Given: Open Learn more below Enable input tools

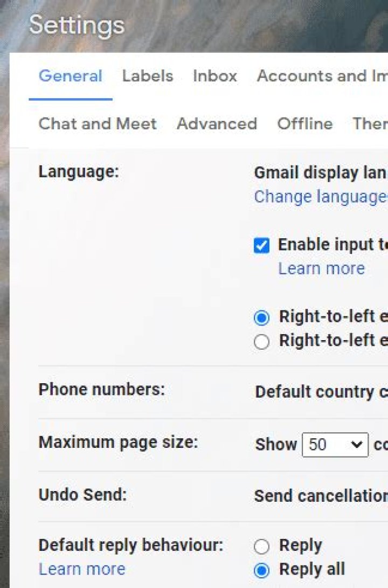Looking at the screenshot, I should (x=321, y=268).
